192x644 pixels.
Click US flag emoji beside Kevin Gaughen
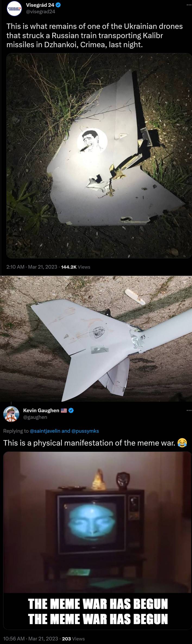click(64, 410)
